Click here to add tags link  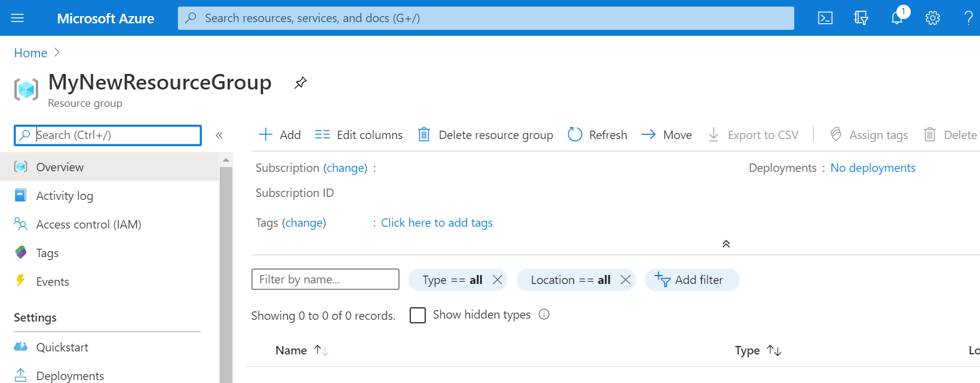tap(437, 223)
